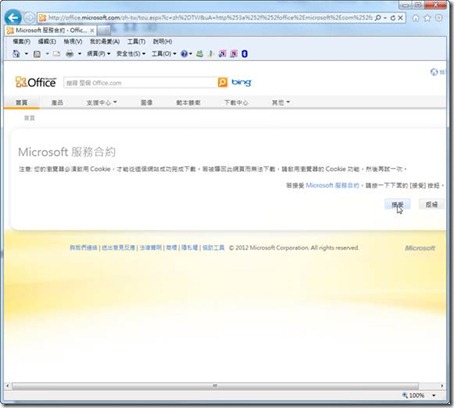Click the thin icon after the Messenger icon
Image resolution: width=454 pixels, height=408 pixels.
(211, 54)
